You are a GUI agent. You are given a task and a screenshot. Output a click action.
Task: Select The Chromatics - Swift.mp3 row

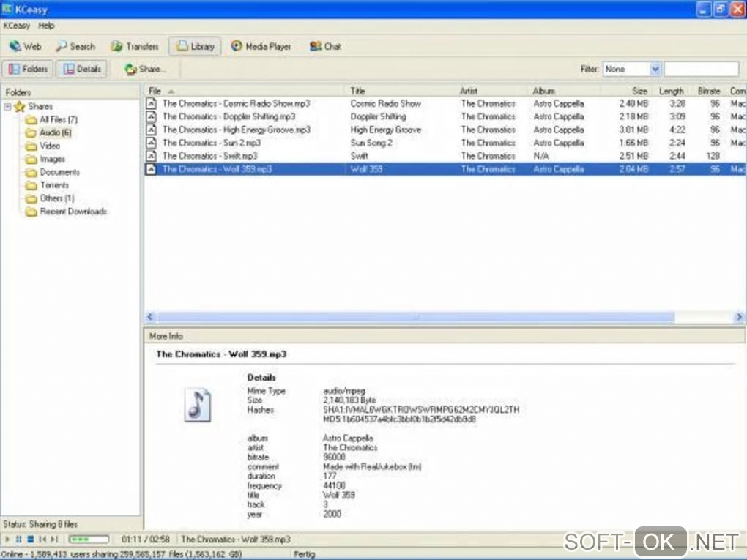click(x=445, y=156)
